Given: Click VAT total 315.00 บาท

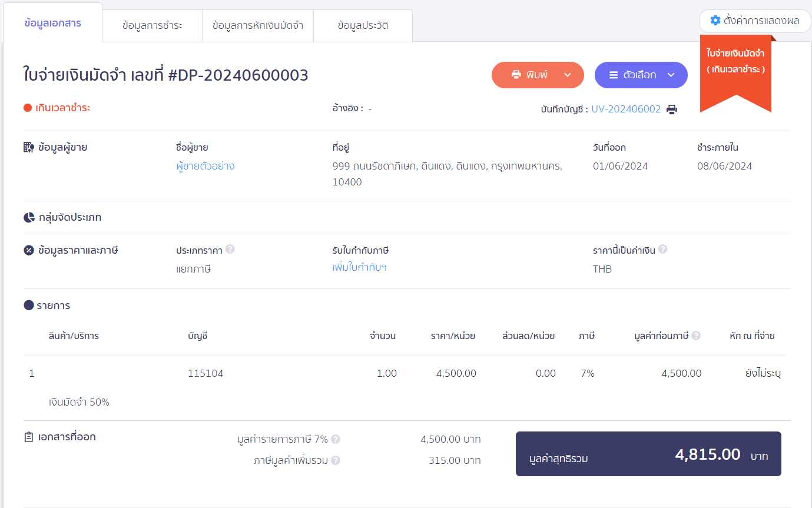Looking at the screenshot, I should click(455, 460).
